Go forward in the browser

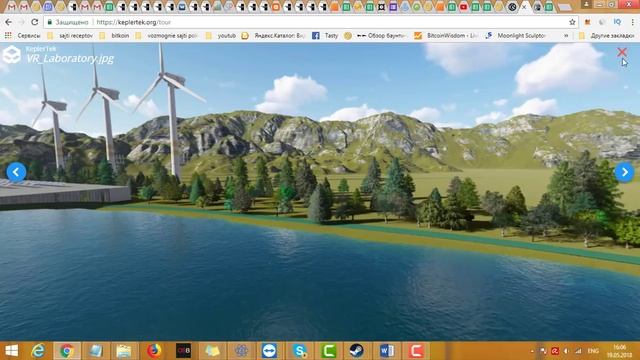[22, 22]
